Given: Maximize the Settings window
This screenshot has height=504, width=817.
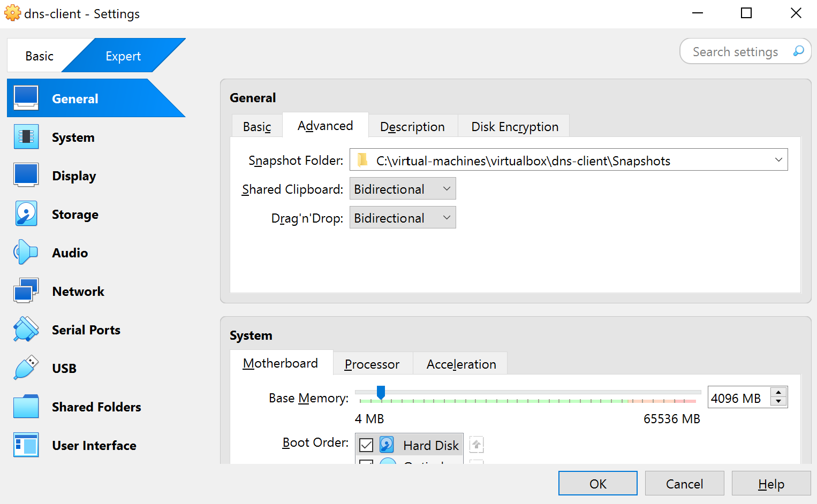Looking at the screenshot, I should (746, 13).
